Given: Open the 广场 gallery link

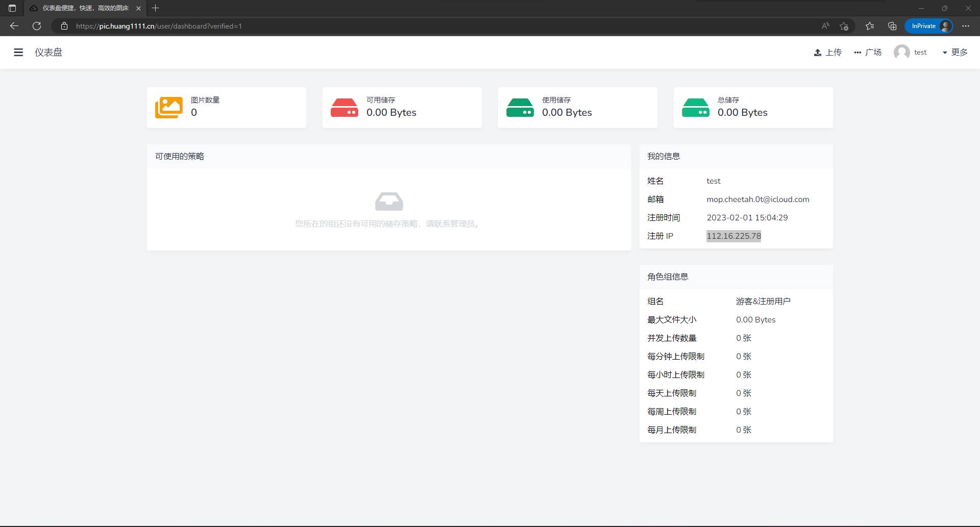Looking at the screenshot, I should pyautogui.click(x=868, y=52).
